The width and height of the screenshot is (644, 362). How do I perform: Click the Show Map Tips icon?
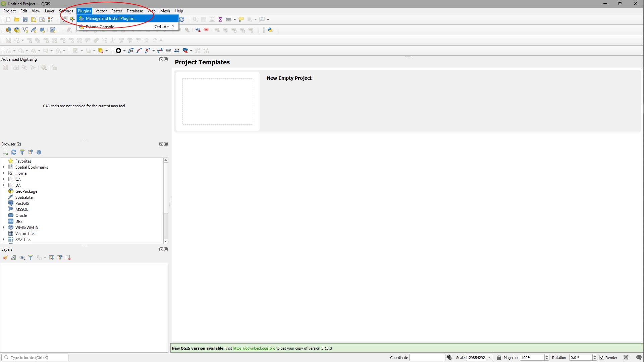pyautogui.click(x=241, y=19)
